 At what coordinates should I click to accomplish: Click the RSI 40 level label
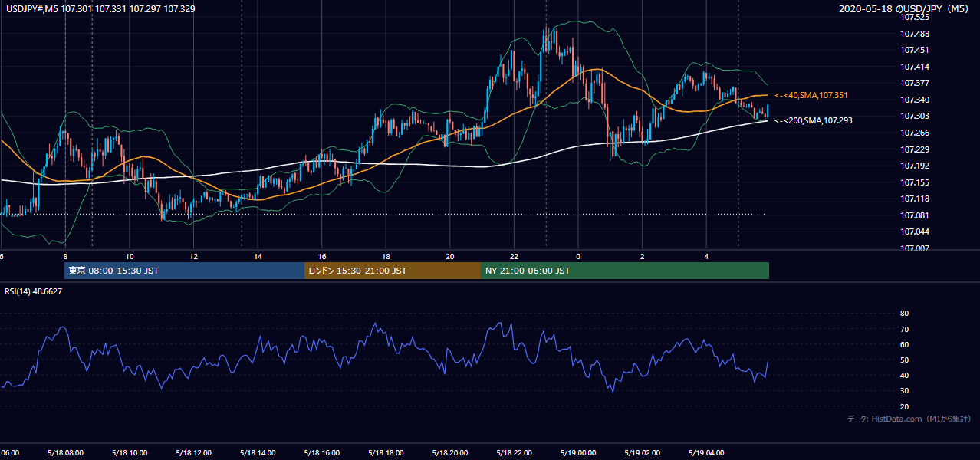click(x=904, y=375)
